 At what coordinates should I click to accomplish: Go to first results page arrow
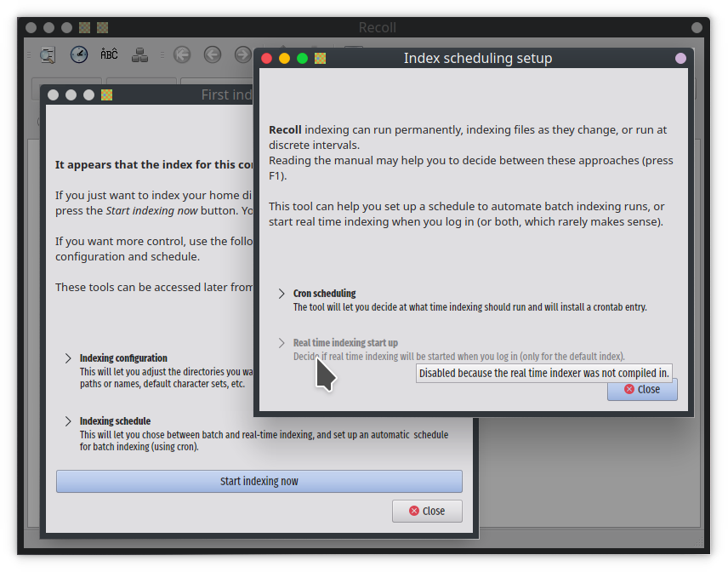(x=181, y=54)
